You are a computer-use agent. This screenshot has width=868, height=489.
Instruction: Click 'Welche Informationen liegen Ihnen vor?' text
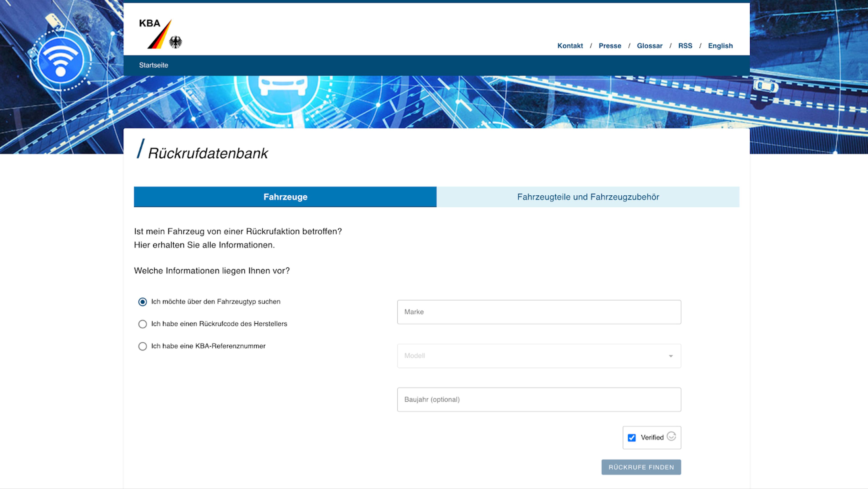[212, 271]
